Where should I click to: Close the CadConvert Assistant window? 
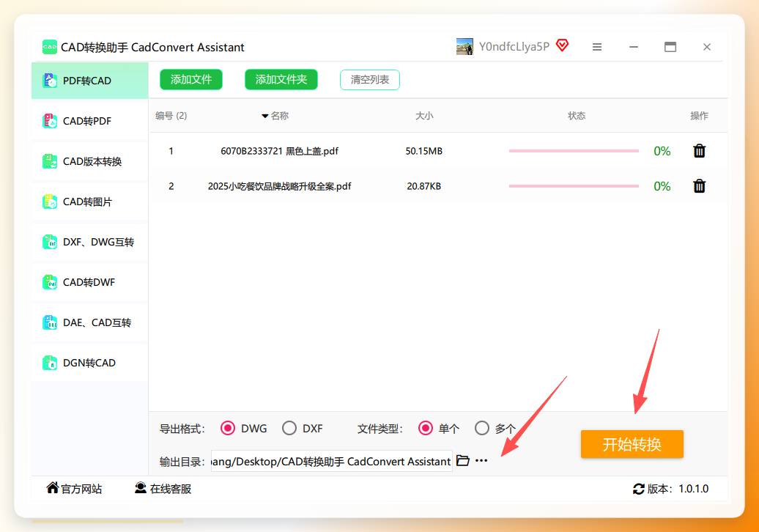point(707,47)
